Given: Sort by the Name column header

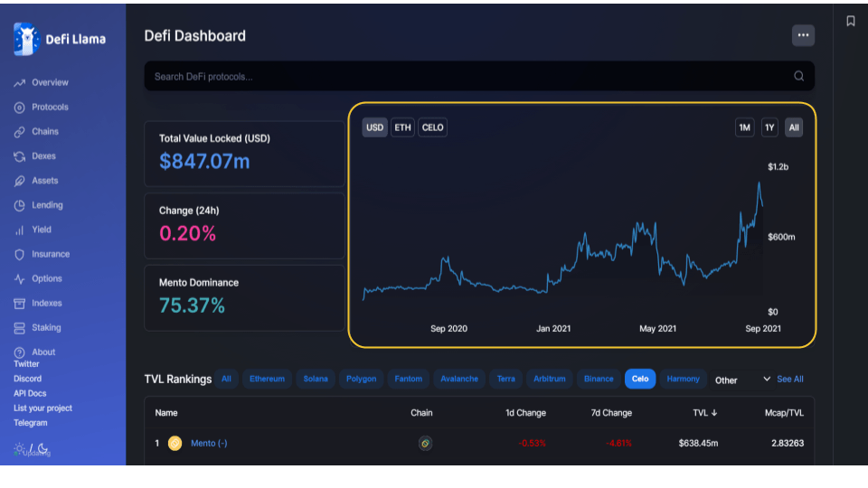Looking at the screenshot, I should point(166,413).
